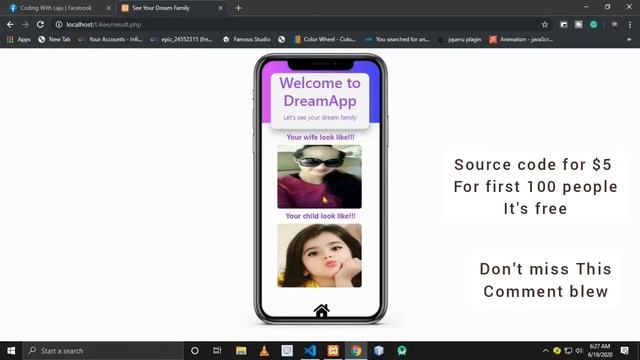Screen dimensions: 640x360
Task: Click the Welcome to DreamApp heading
Action: [x=320, y=92]
